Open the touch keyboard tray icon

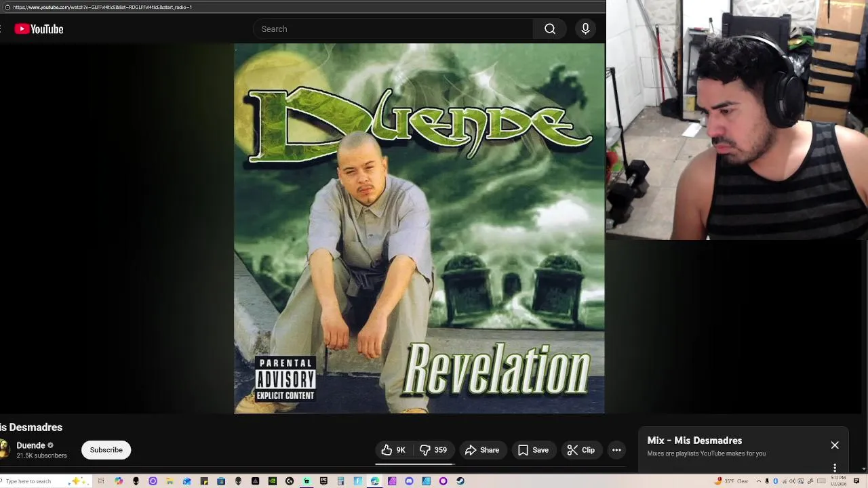click(821, 481)
